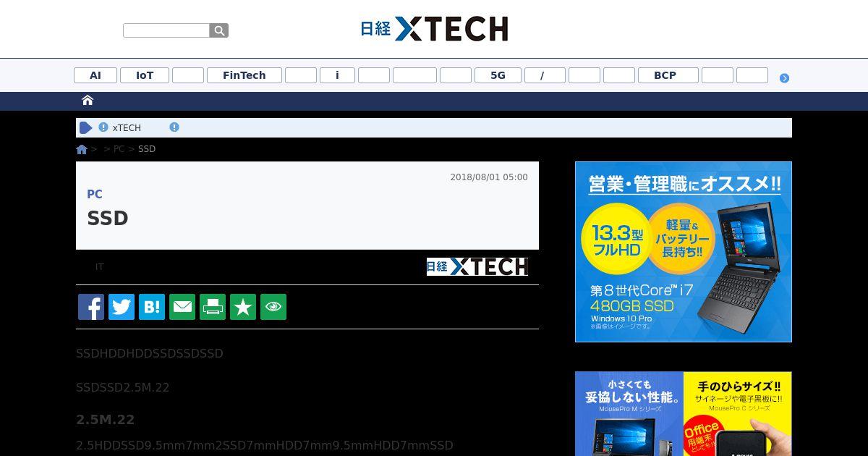Send article by email icon
This screenshot has height=456, width=868.
(x=182, y=307)
